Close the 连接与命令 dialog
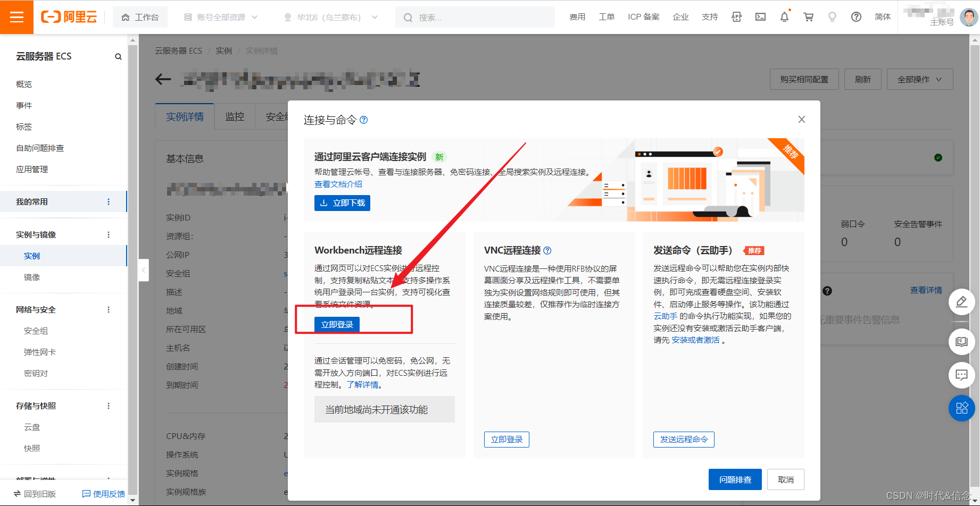 pos(801,120)
